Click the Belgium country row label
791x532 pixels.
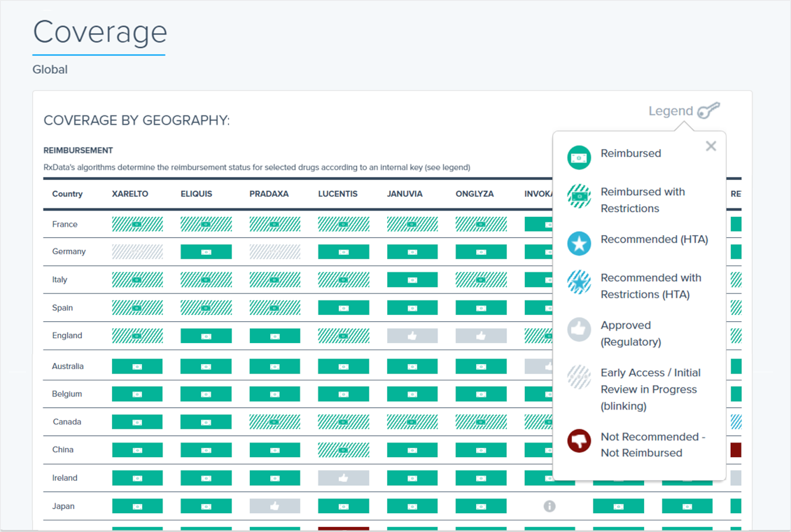tap(66, 394)
